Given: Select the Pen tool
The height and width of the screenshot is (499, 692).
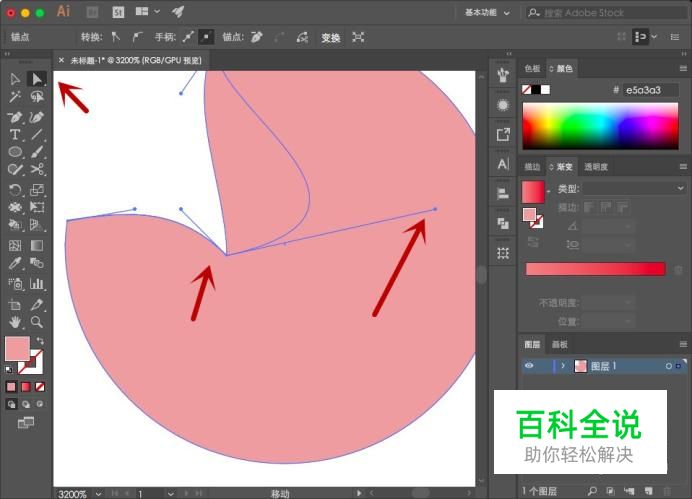Looking at the screenshot, I should point(15,117).
